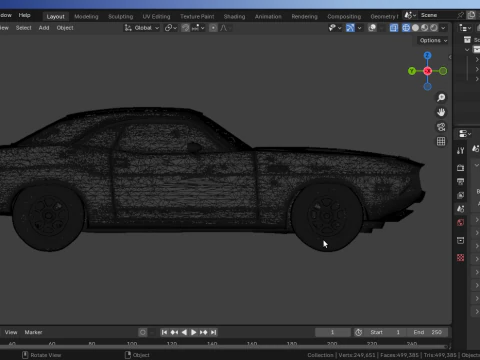Screen dimensions: 480x360
Task: Toggle proportional editing
Action: (x=213, y=28)
